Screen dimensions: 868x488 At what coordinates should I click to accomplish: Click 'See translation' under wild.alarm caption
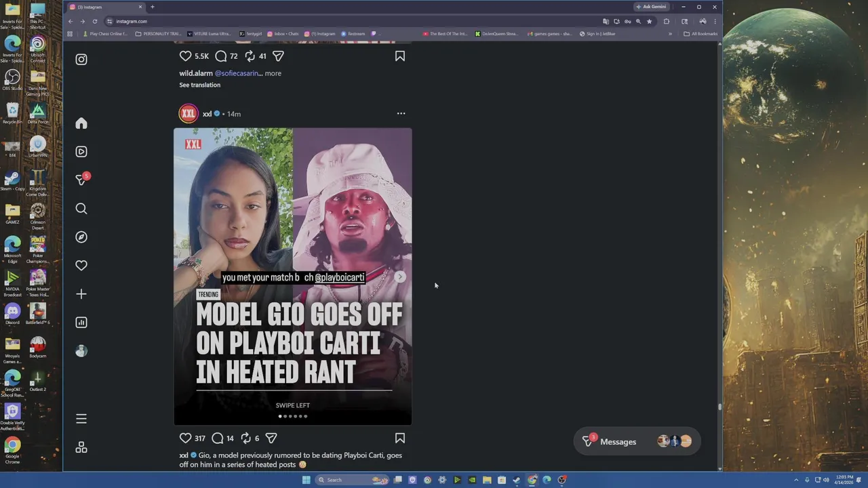[199, 85]
